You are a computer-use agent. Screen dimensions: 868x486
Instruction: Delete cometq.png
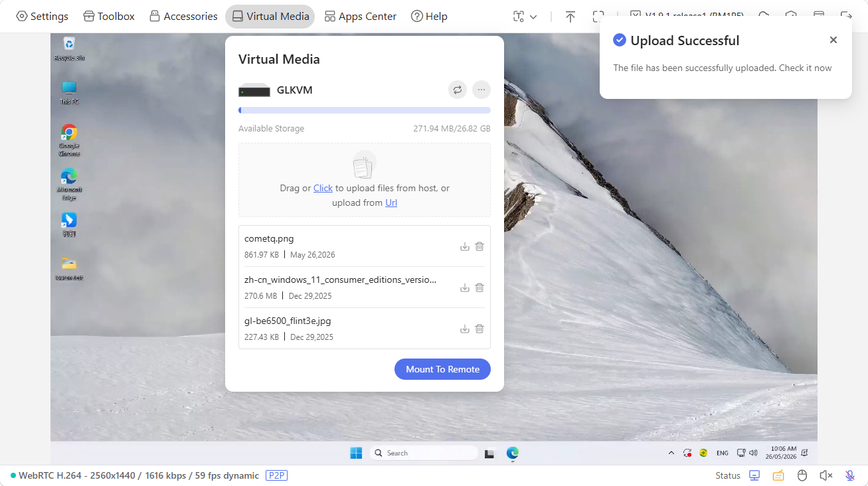coord(479,246)
